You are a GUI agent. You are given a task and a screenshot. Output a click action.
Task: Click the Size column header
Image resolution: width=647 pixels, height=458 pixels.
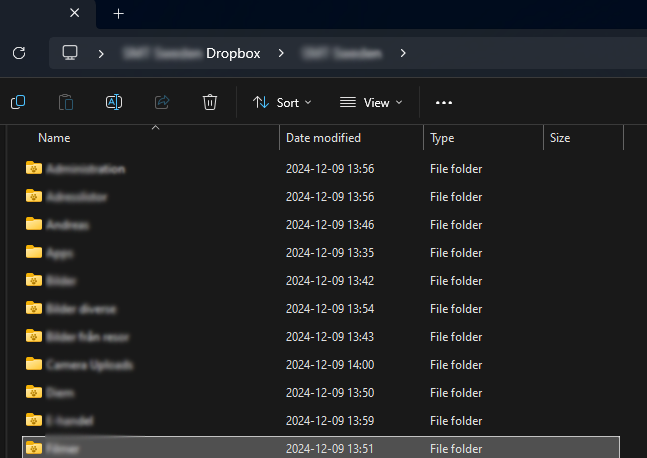click(x=560, y=138)
